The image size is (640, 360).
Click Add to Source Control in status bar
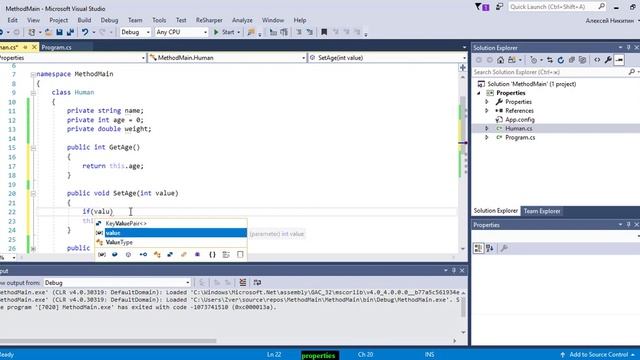598,355
